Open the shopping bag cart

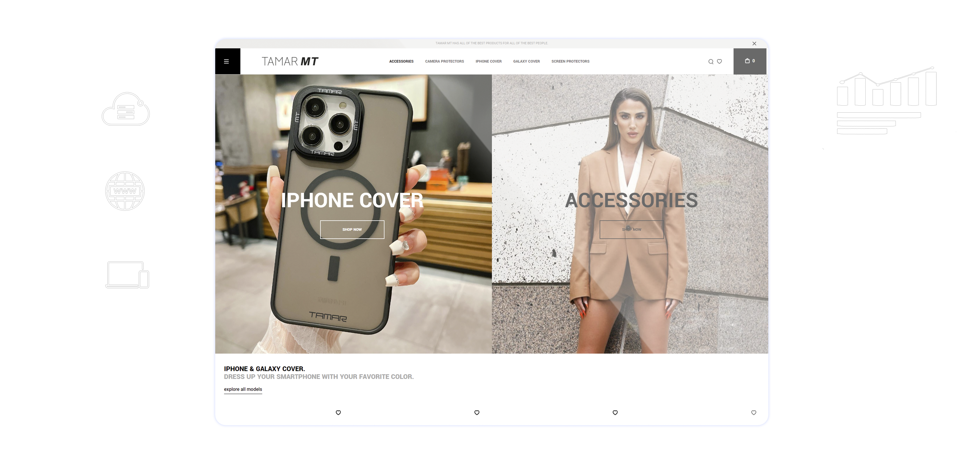[x=750, y=61]
